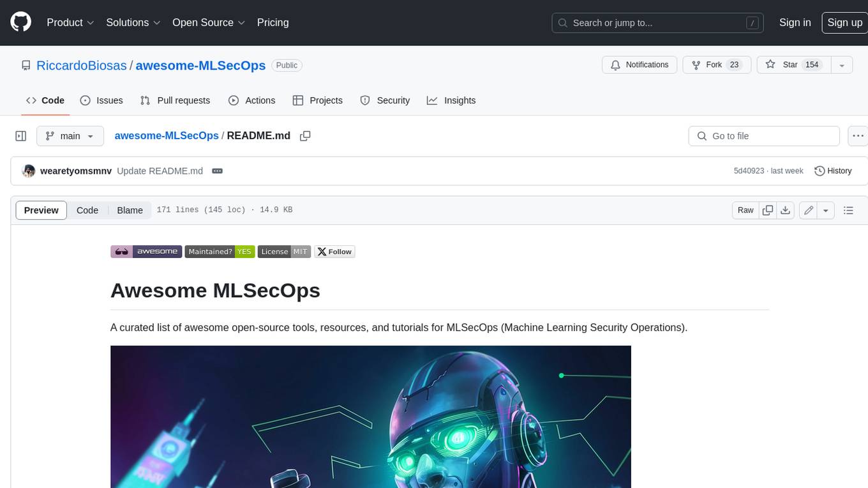Screen dimensions: 868x488
Task: View the file History
Action: coord(833,171)
